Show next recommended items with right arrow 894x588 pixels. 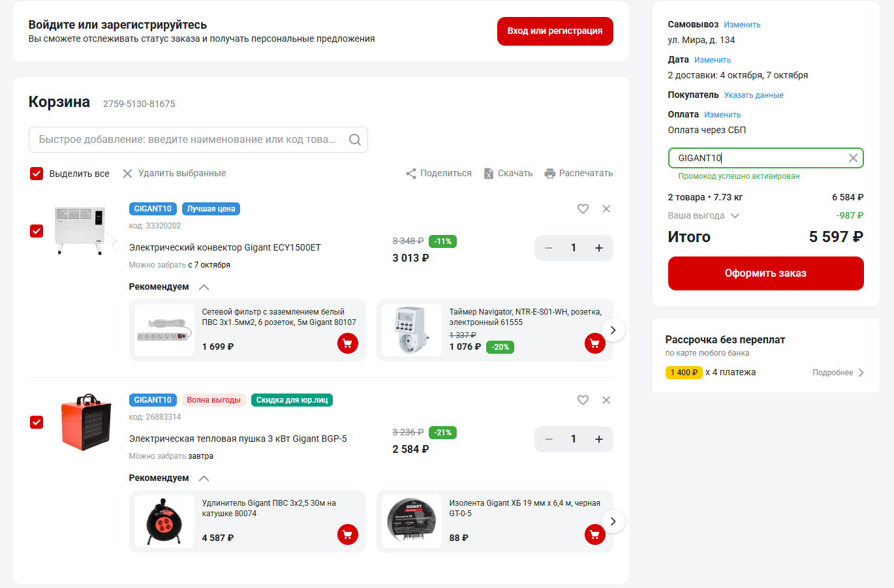click(x=613, y=330)
